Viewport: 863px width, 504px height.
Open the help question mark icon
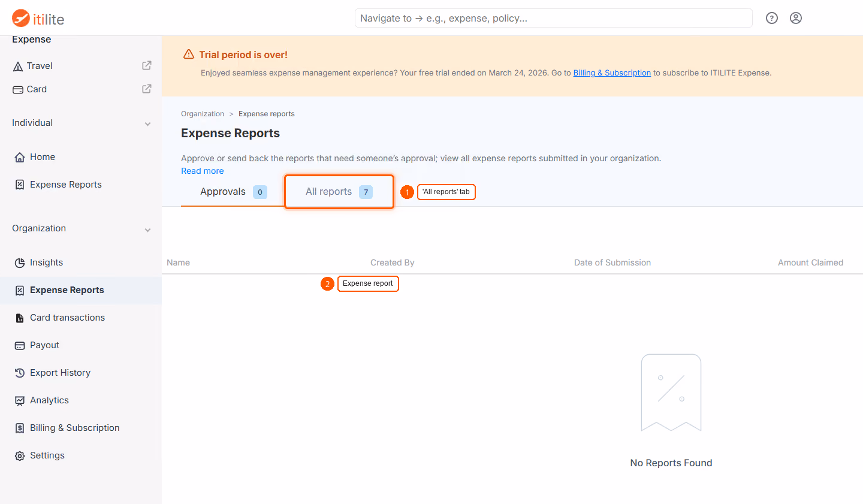click(x=772, y=18)
